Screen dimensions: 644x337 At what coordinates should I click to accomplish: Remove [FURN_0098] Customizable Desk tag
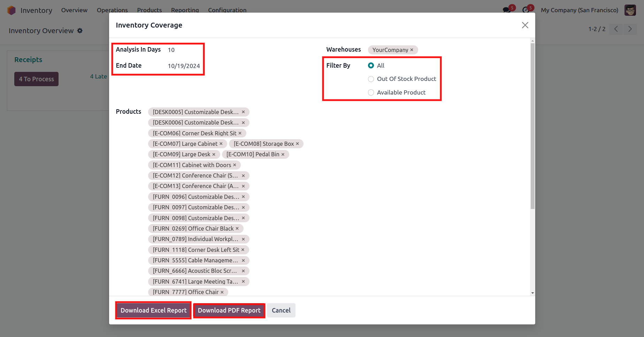pos(243,218)
